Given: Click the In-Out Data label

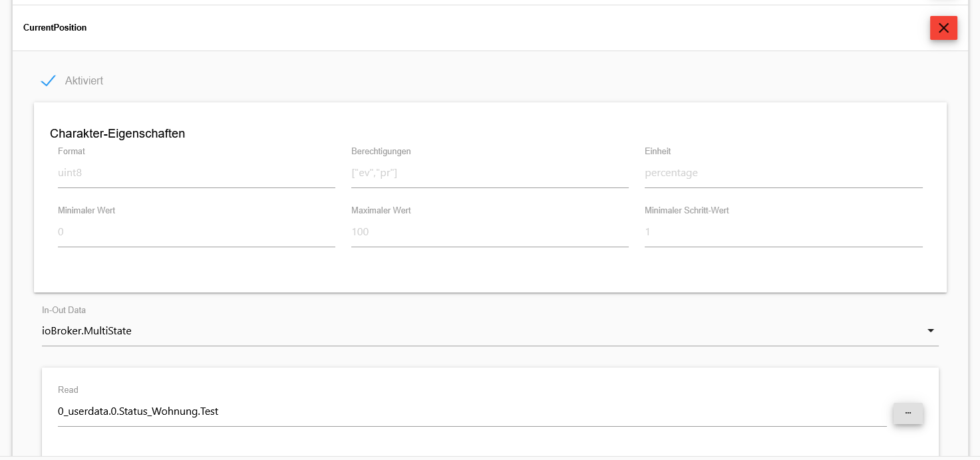Looking at the screenshot, I should (x=64, y=310).
